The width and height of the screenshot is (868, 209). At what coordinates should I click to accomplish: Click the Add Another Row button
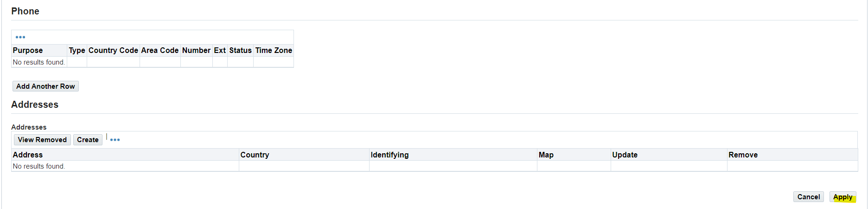click(x=45, y=86)
